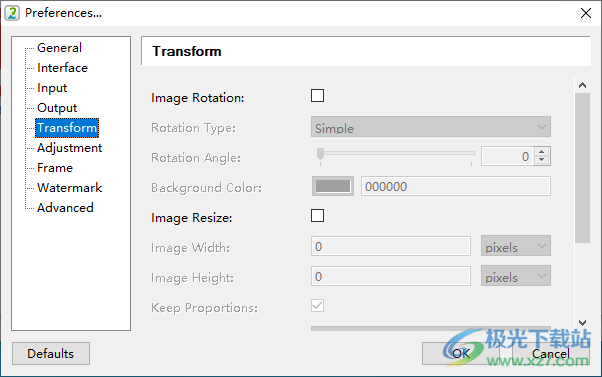Show the Advanced preferences
Image resolution: width=602 pixels, height=377 pixels.
65,208
